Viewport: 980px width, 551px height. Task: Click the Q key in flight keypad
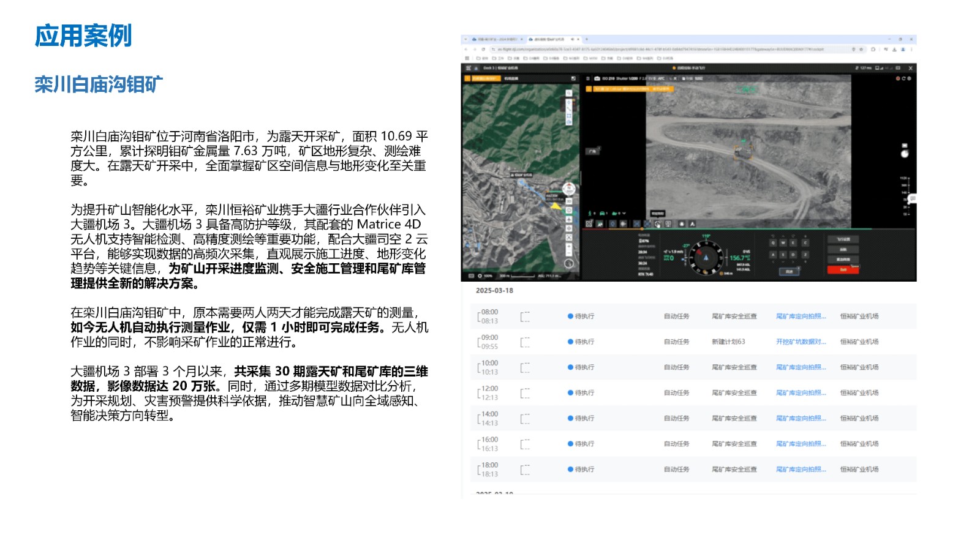773,242
